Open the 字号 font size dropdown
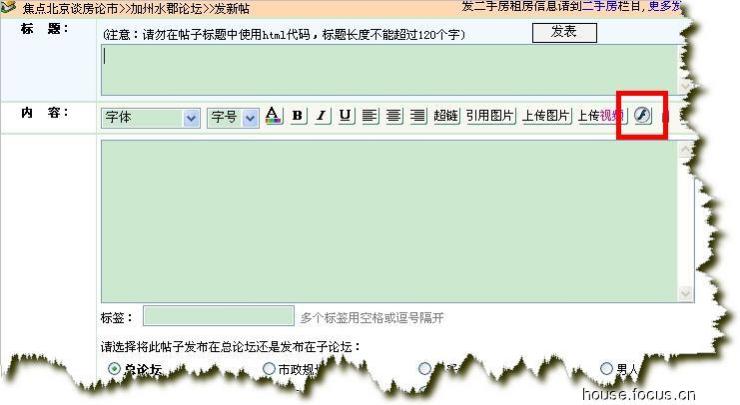The height and width of the screenshot is (405, 740). [x=233, y=118]
